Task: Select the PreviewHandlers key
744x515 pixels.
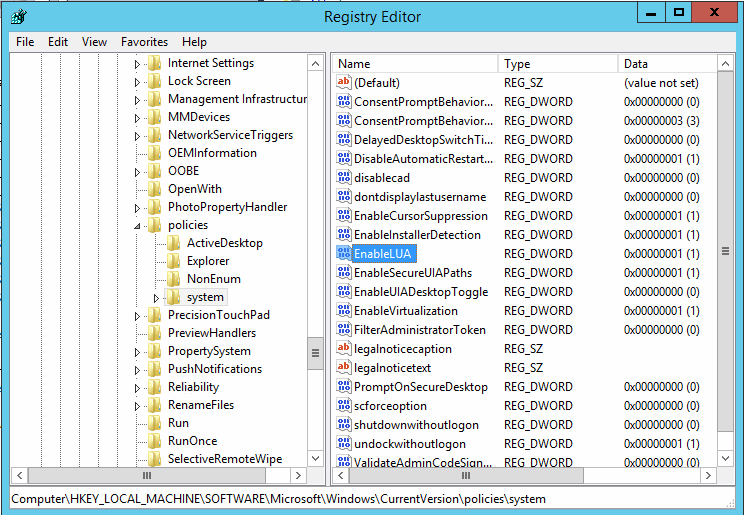Action: click(x=212, y=333)
